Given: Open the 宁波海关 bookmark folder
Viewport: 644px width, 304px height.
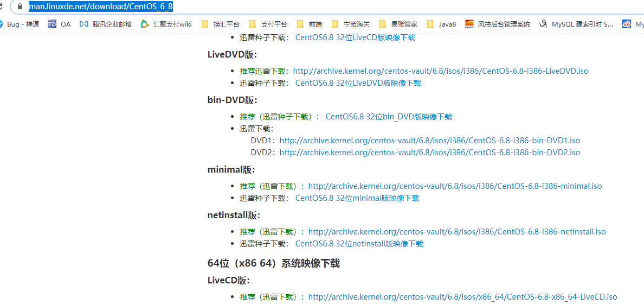Looking at the screenshot, I should (x=350, y=24).
